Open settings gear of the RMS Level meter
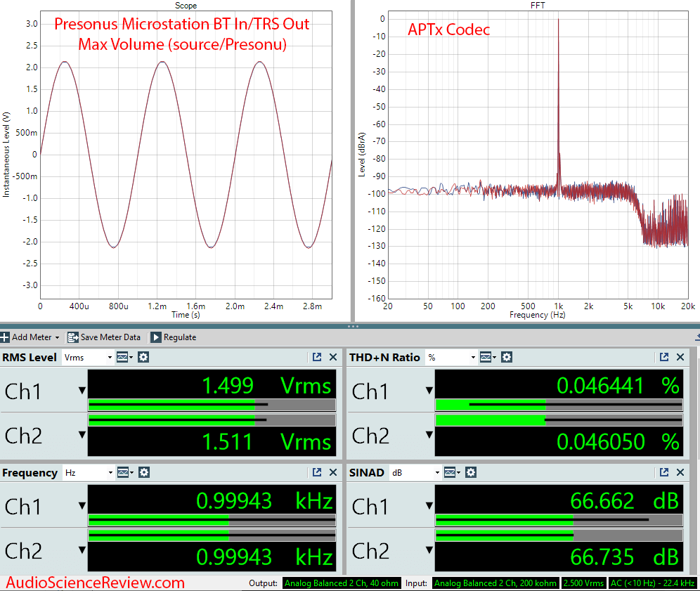 pyautogui.click(x=143, y=357)
